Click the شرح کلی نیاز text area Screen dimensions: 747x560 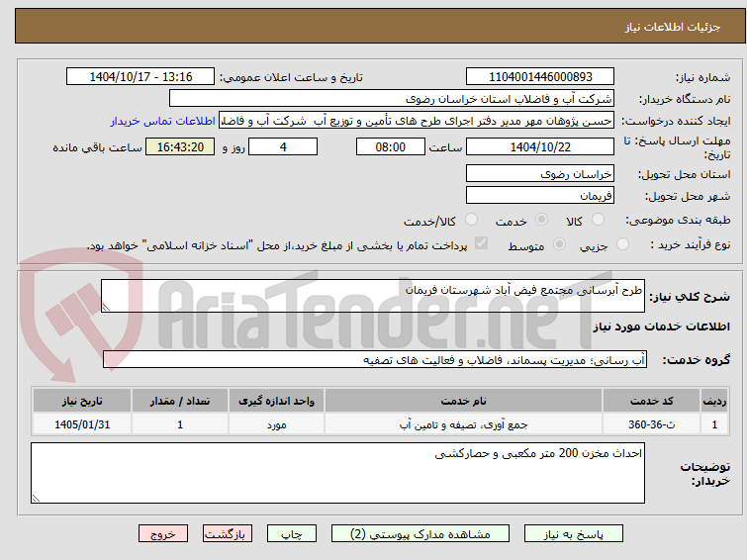(x=373, y=296)
